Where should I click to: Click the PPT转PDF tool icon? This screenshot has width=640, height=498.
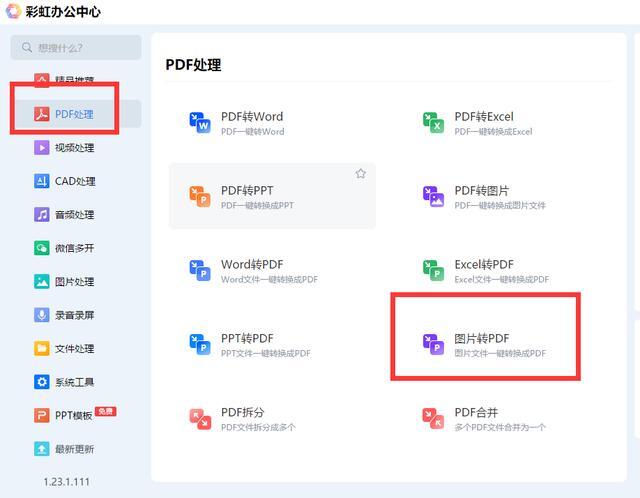click(200, 344)
